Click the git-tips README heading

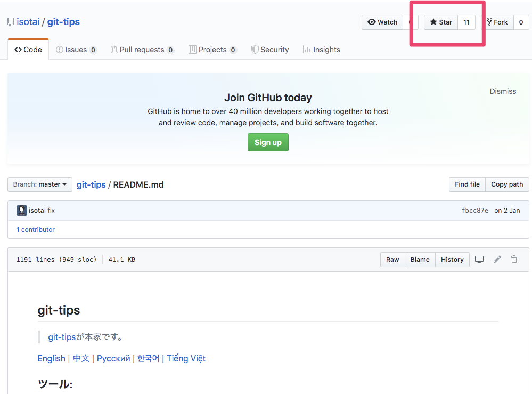[59, 310]
